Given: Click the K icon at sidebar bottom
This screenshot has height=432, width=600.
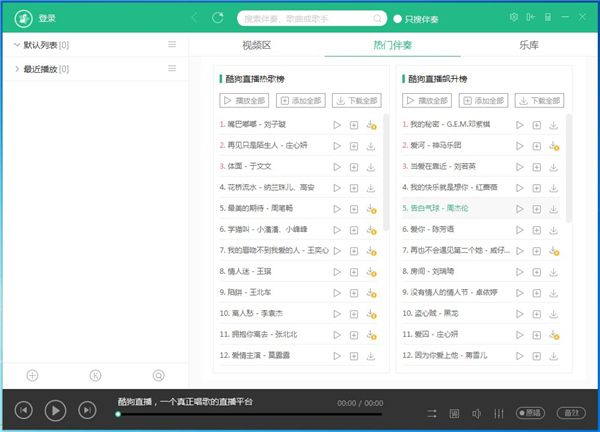Looking at the screenshot, I should pyautogui.click(x=95, y=375).
